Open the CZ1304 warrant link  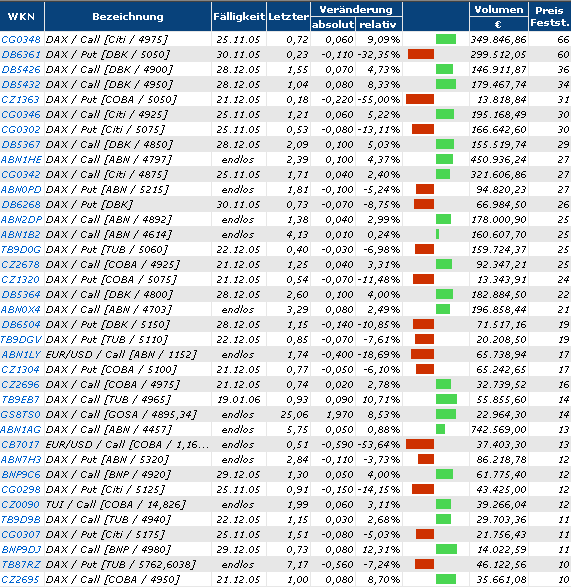[21, 369]
